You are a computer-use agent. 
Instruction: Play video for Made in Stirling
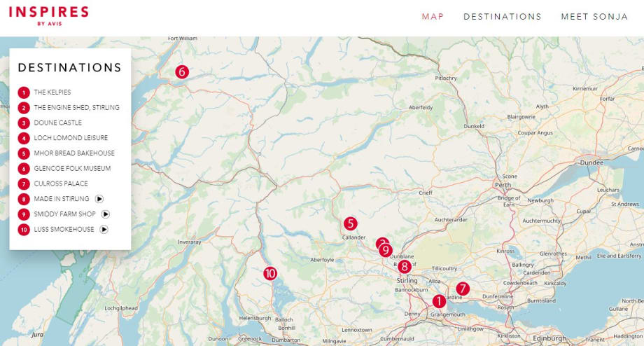click(99, 199)
